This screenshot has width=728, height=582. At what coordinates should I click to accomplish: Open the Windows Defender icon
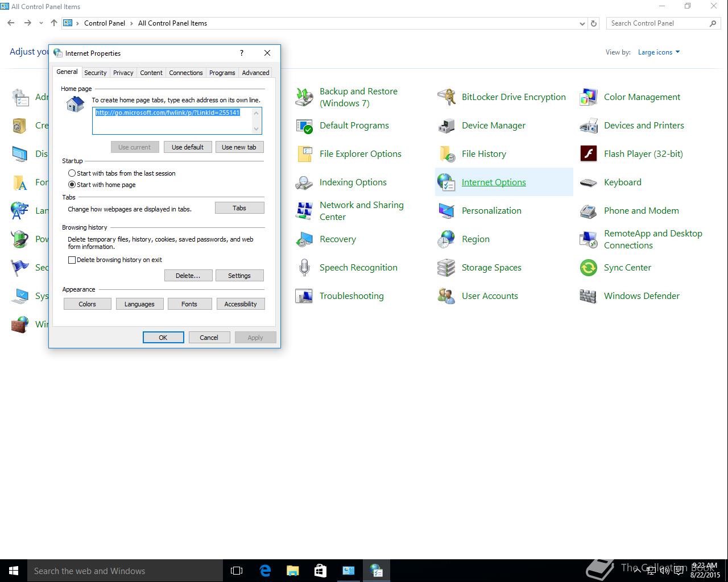click(x=589, y=296)
